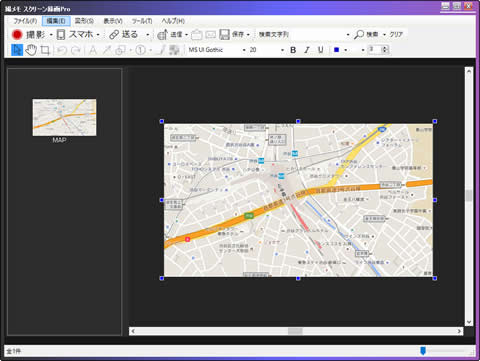480x361 pixels.
Task: Click the map image on canvas
Action: tap(298, 200)
